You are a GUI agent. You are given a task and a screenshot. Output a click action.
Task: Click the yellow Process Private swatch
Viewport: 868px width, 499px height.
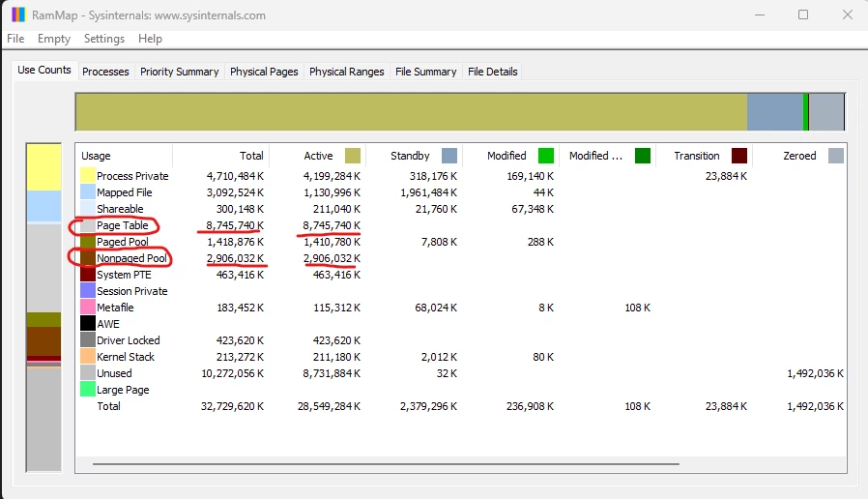click(87, 176)
